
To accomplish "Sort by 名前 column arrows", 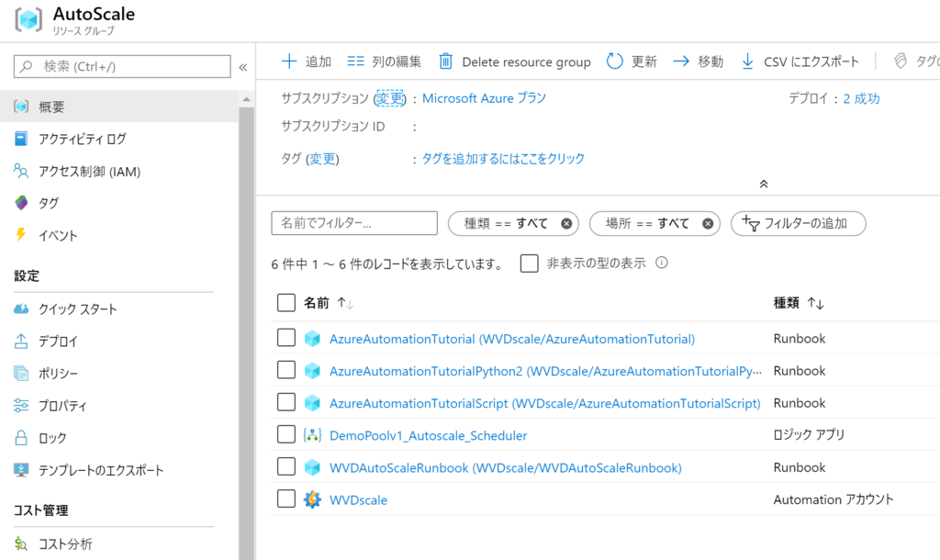I will coord(345,303).
